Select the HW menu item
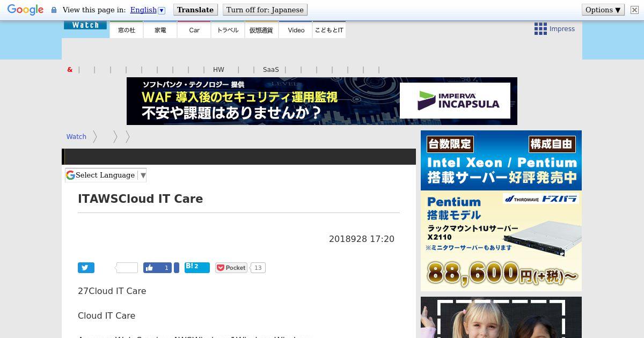Image resolution: width=644 pixels, height=338 pixels. coord(218,70)
